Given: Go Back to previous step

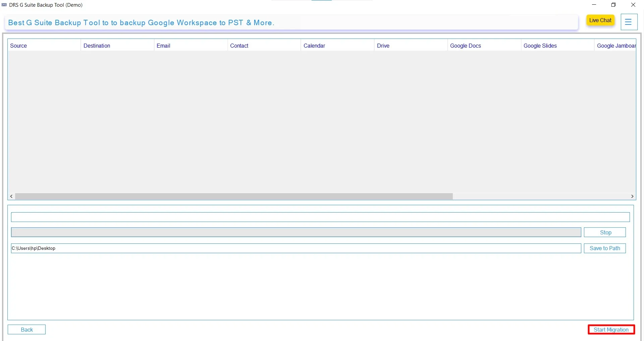Looking at the screenshot, I should click(x=27, y=330).
